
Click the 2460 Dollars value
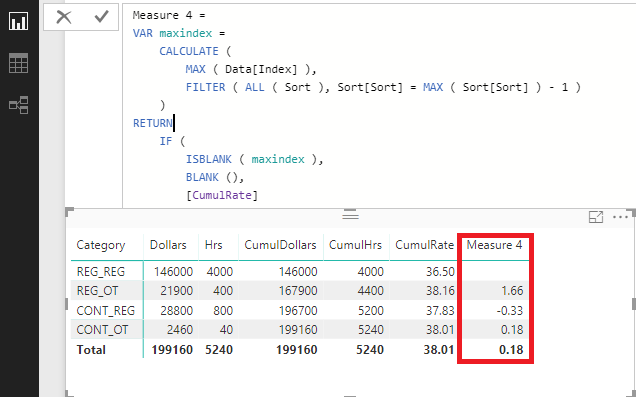(180, 330)
